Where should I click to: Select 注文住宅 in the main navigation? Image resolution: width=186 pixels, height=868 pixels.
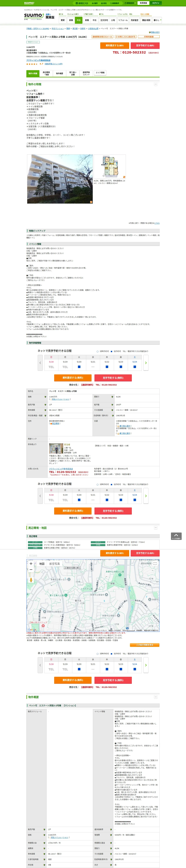[x=104, y=20]
